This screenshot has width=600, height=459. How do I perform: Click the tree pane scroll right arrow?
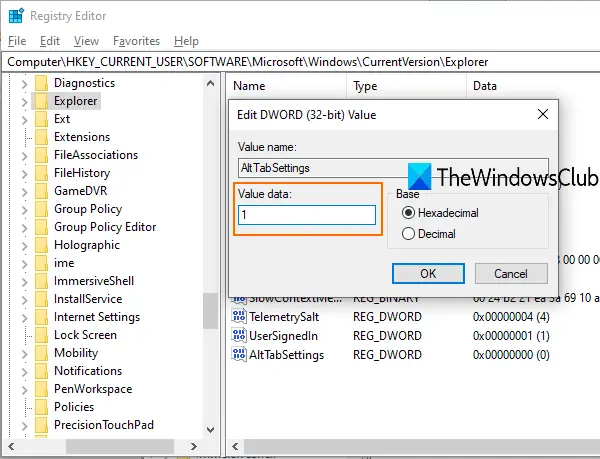tap(194, 446)
